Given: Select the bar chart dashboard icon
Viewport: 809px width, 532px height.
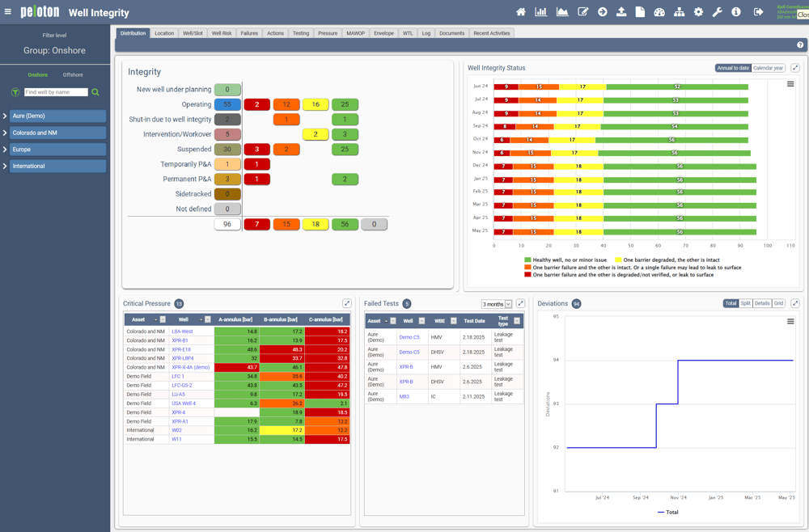Looking at the screenshot, I should (541, 11).
